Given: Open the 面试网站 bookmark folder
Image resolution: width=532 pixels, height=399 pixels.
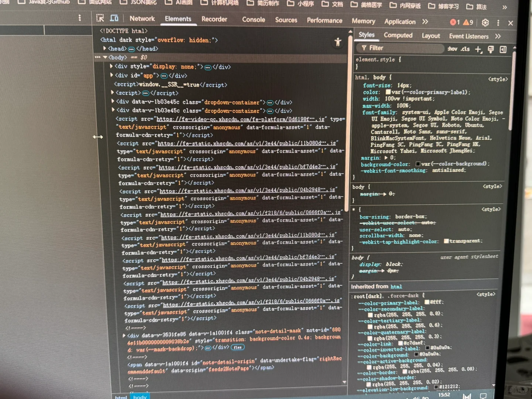Looking at the screenshot, I should [x=95, y=2].
